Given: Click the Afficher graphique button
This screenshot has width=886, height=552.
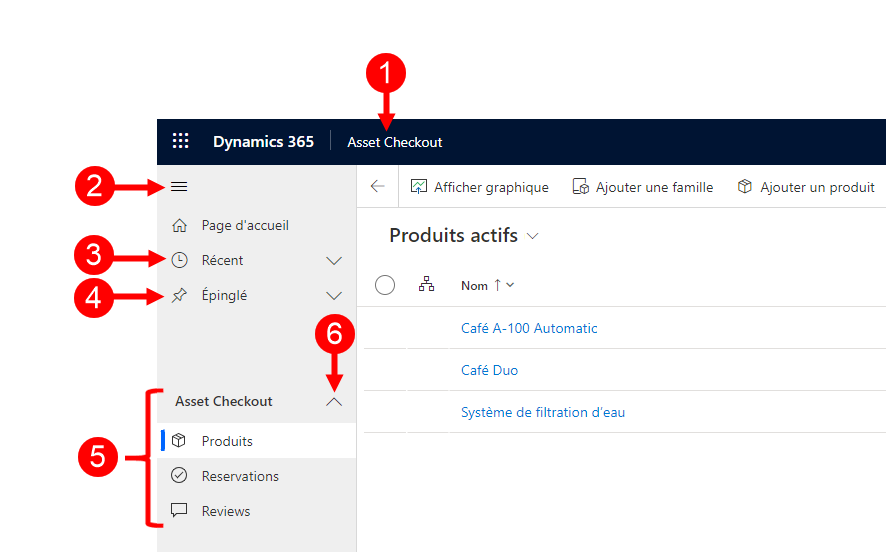Looking at the screenshot, I should [480, 187].
